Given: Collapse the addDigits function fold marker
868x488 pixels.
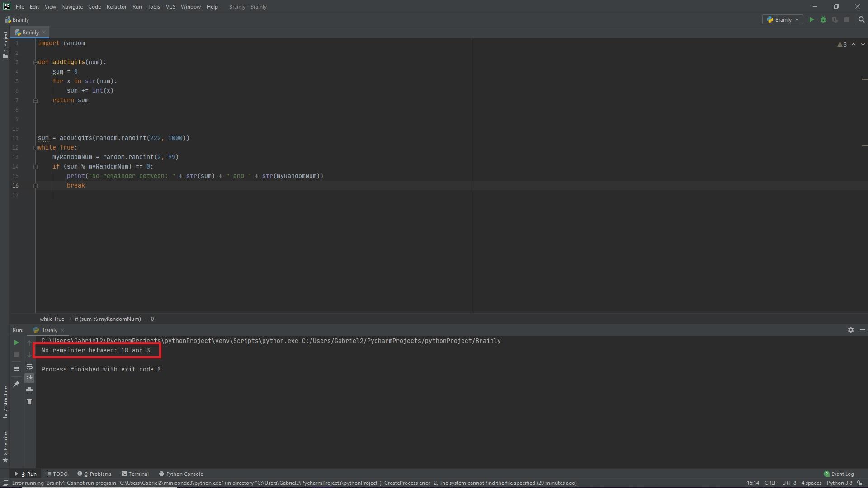Looking at the screenshot, I should (35, 62).
